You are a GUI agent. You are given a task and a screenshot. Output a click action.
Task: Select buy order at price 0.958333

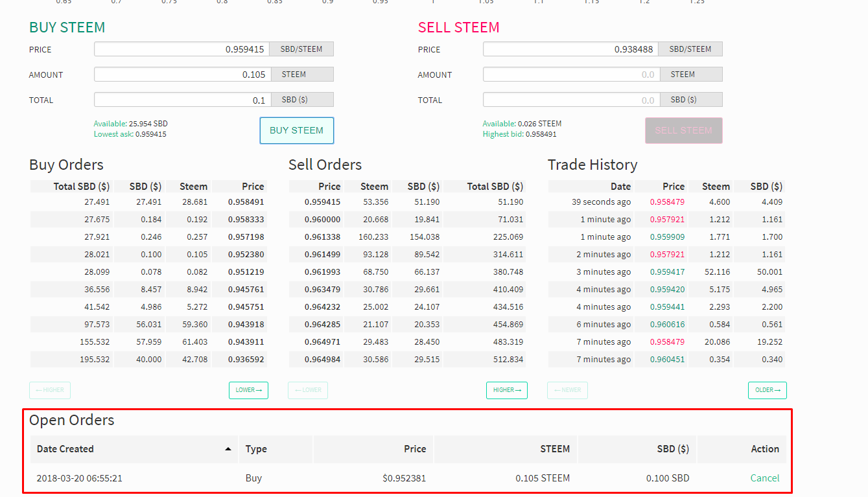pos(148,220)
